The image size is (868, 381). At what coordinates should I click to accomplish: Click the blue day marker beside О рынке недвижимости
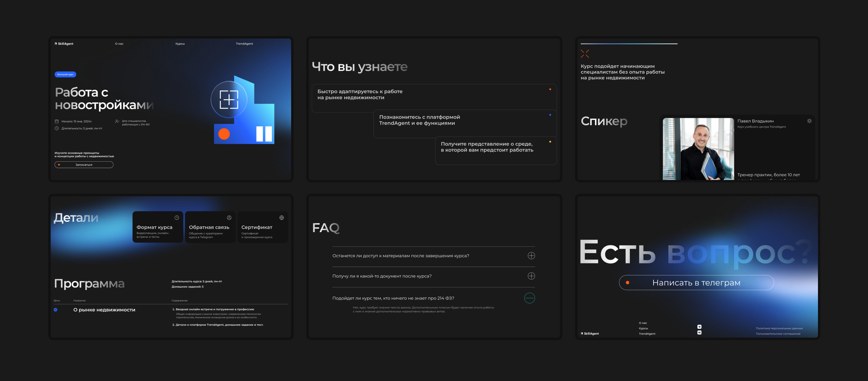point(55,310)
